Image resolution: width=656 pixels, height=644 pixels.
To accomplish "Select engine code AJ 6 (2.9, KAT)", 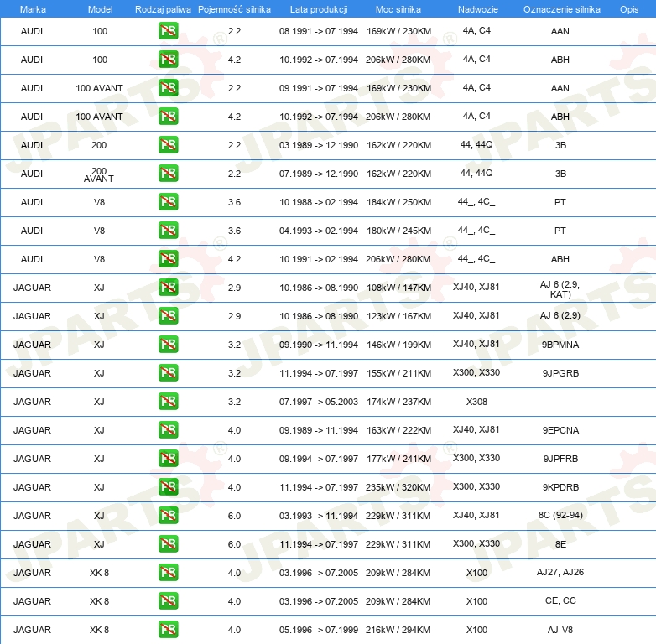I will 560,289.
